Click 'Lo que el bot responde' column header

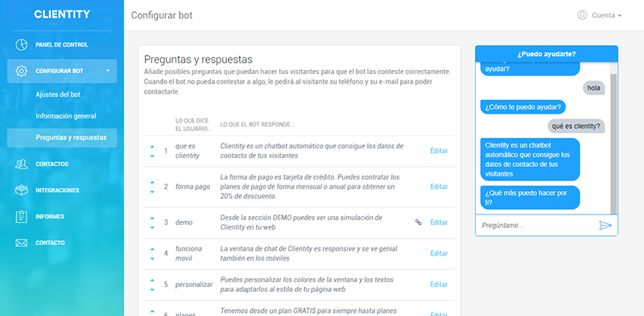[258, 125]
